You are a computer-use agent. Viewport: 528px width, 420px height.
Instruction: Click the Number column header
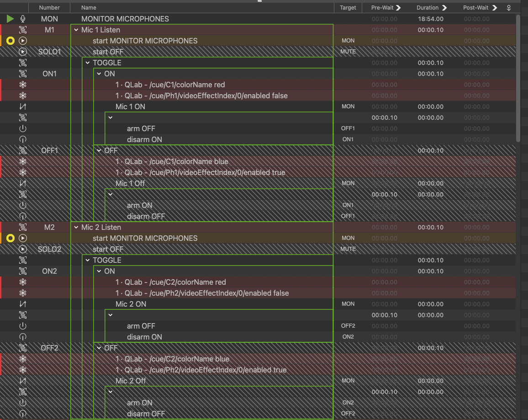point(49,8)
